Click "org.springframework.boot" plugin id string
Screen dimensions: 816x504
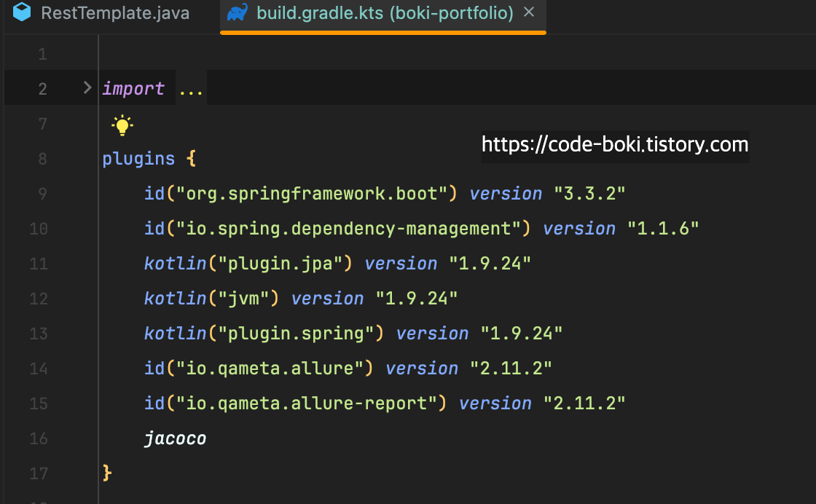pos(312,194)
